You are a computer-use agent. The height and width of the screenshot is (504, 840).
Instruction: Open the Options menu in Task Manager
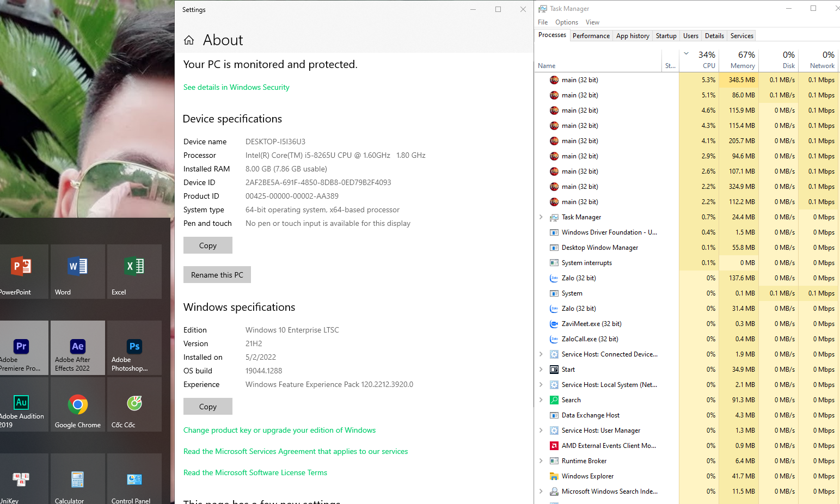coord(566,22)
